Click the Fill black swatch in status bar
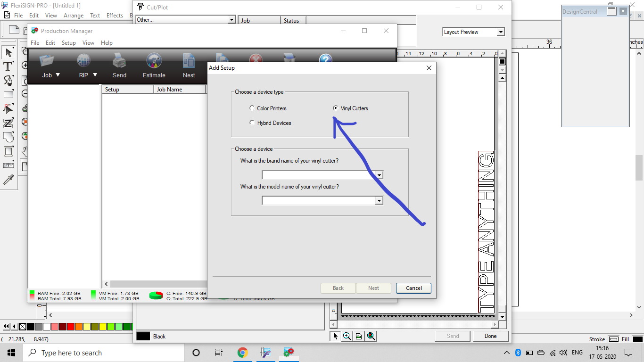 click(637, 339)
